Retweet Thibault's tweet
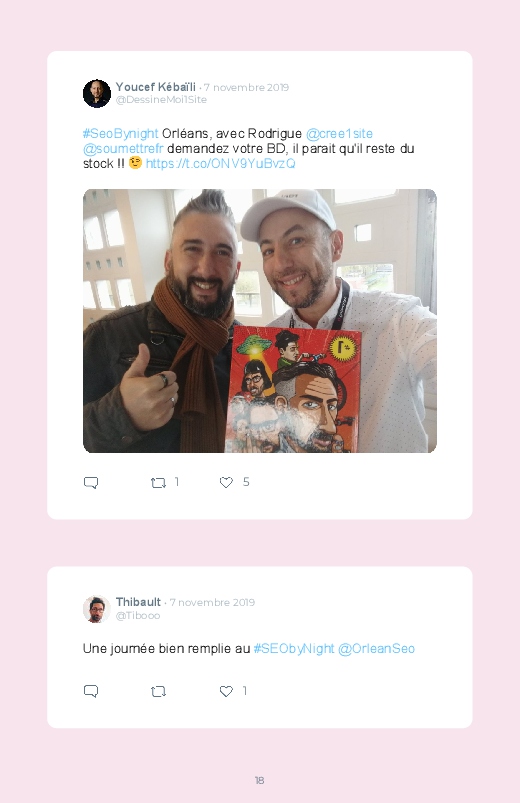 point(158,691)
